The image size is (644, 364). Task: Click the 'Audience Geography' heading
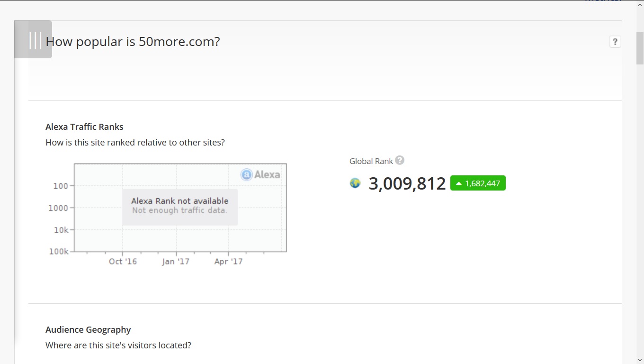click(88, 329)
